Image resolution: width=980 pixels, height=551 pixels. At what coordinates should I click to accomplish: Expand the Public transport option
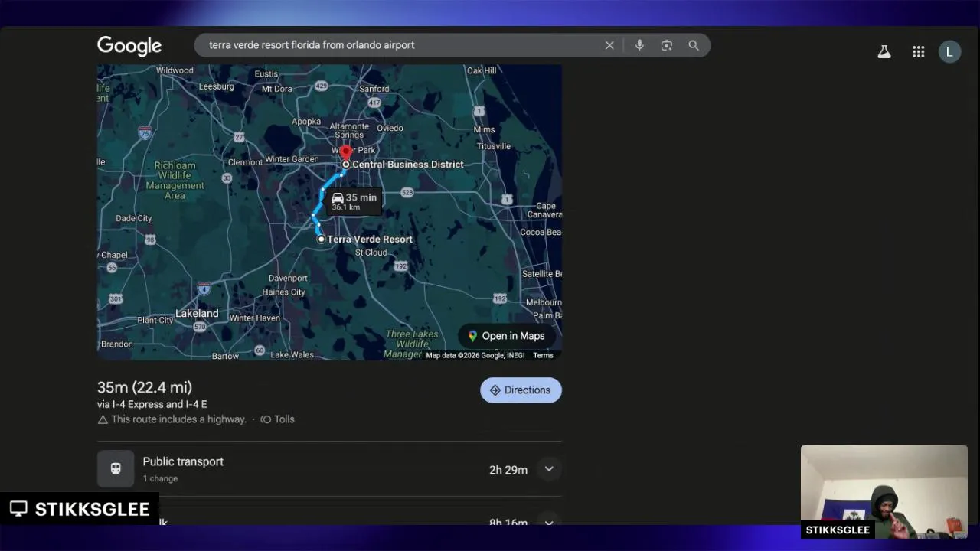pyautogui.click(x=549, y=469)
